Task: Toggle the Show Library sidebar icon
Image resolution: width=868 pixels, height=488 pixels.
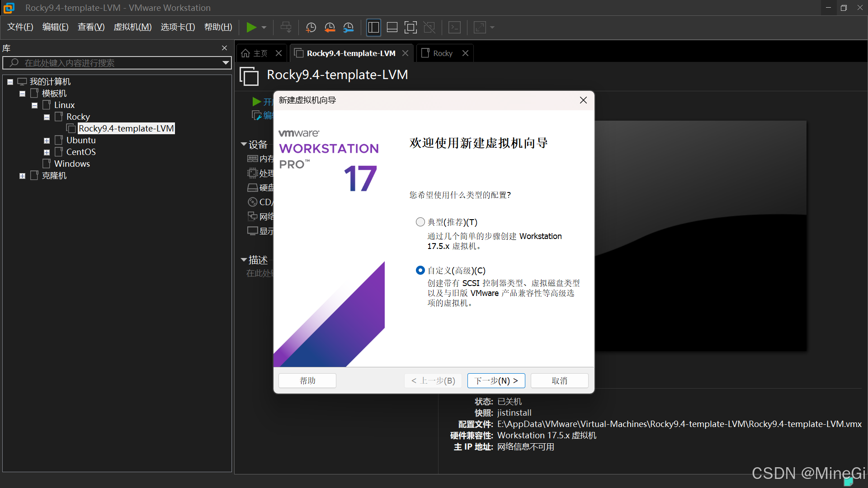Action: click(373, 28)
